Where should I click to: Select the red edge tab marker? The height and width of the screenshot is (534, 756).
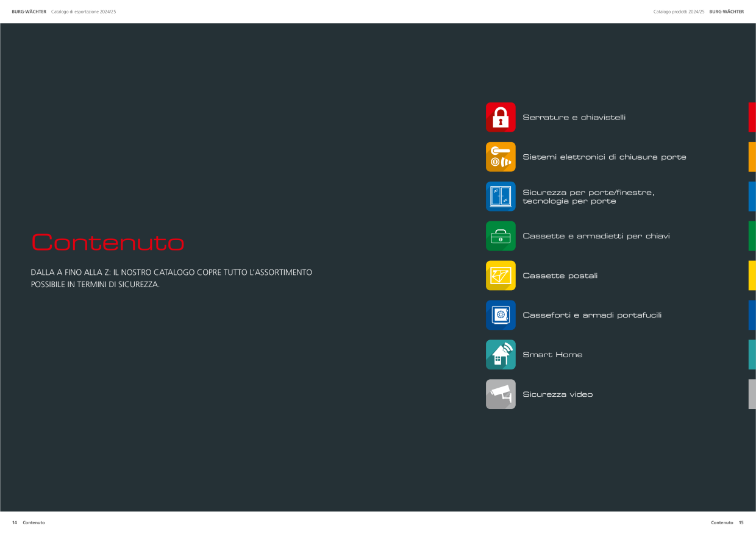752,117
